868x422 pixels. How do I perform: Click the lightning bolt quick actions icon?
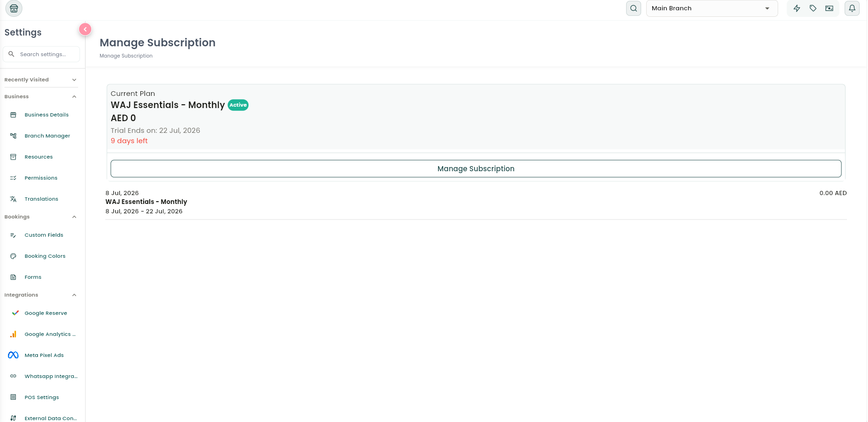click(x=797, y=8)
